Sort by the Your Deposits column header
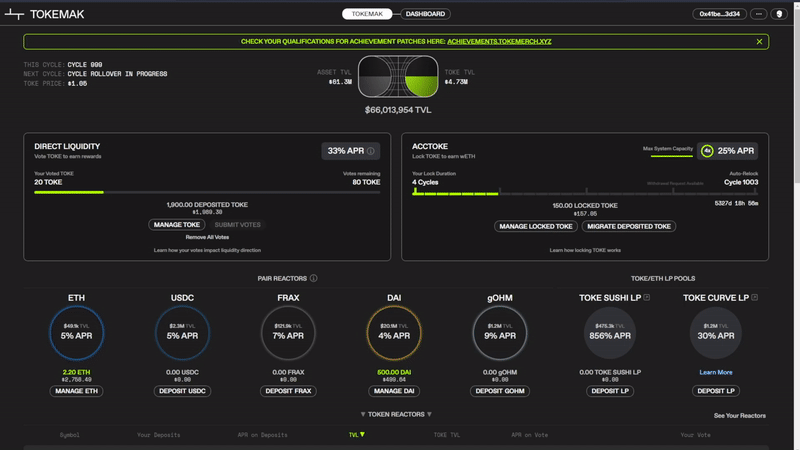Screen dimensions: 800x450 pyautogui.click(x=159, y=435)
